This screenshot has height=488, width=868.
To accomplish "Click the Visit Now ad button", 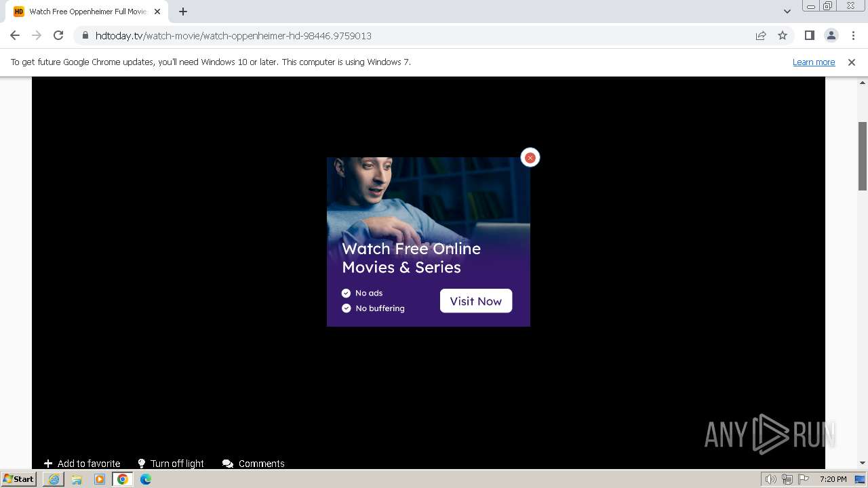I will [476, 301].
